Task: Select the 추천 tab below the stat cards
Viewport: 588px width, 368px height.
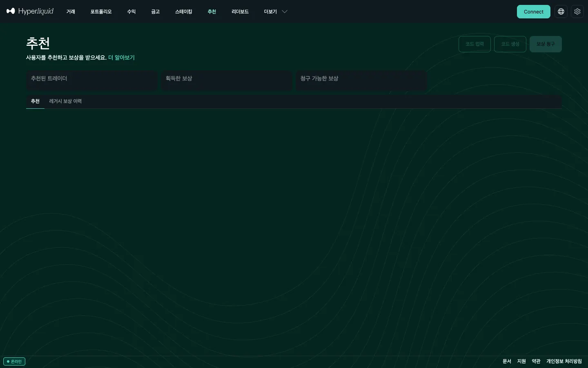Action: [x=35, y=101]
